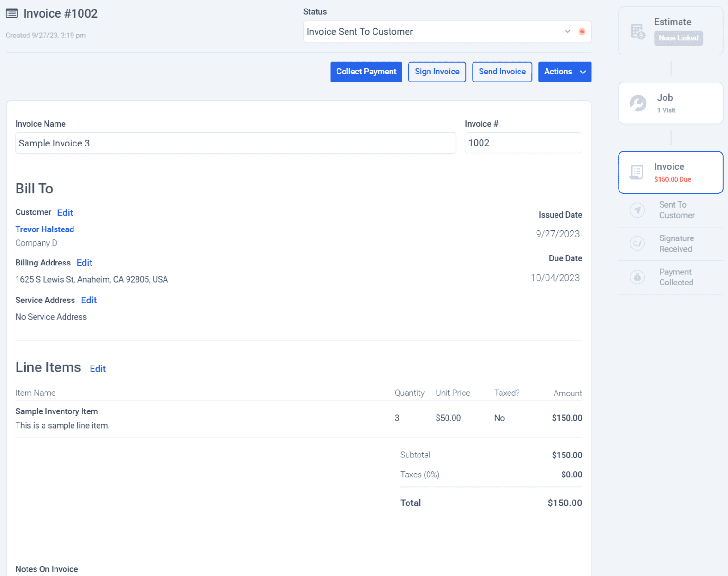
Task: Select the Job section showing 1 Visit
Action: tap(670, 103)
